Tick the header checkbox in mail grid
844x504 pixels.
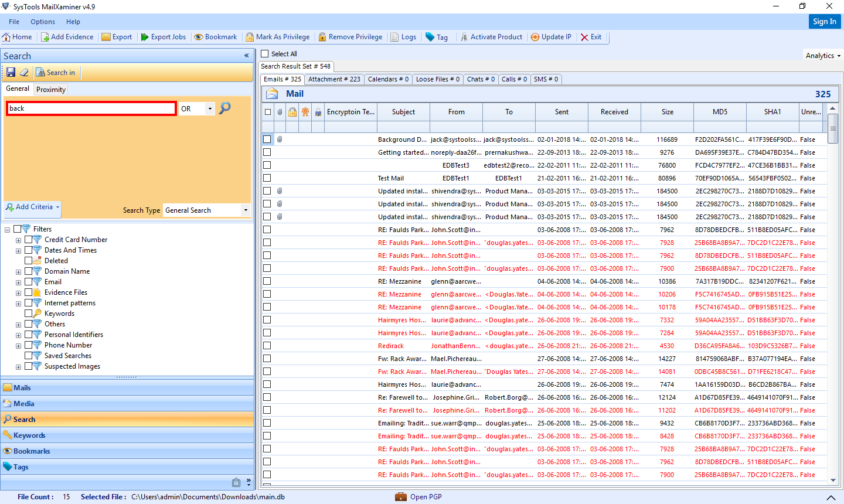(x=268, y=112)
